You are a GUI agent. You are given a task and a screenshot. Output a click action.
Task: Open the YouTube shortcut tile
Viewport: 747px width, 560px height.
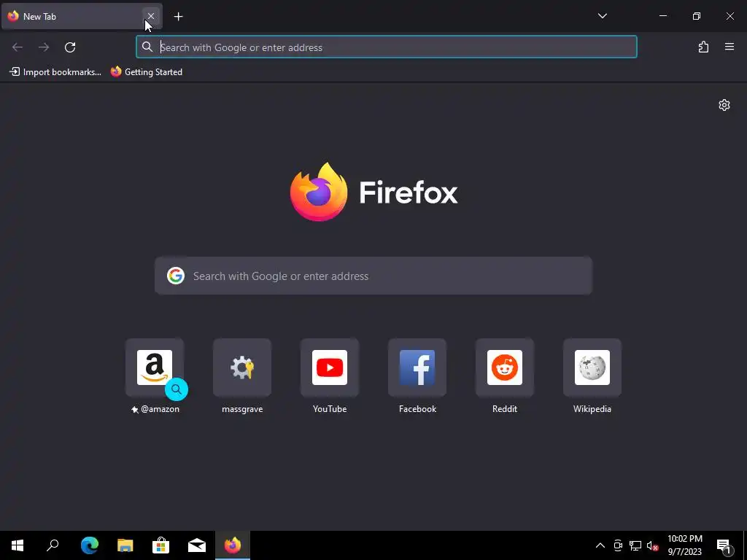tap(330, 367)
